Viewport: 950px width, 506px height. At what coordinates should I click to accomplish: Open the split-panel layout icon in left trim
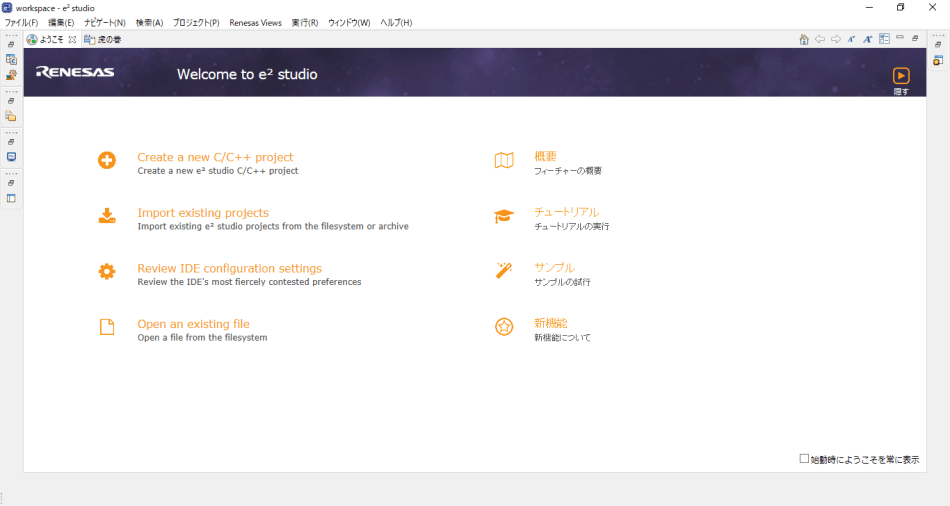pyautogui.click(x=11, y=198)
